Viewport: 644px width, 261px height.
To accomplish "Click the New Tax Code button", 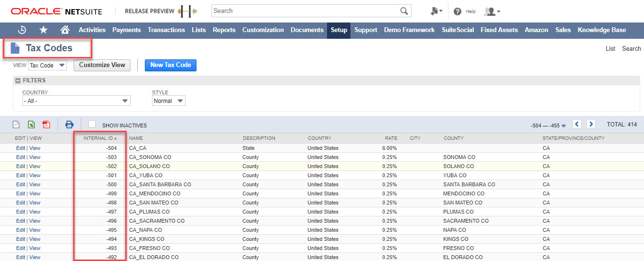I will point(170,65).
